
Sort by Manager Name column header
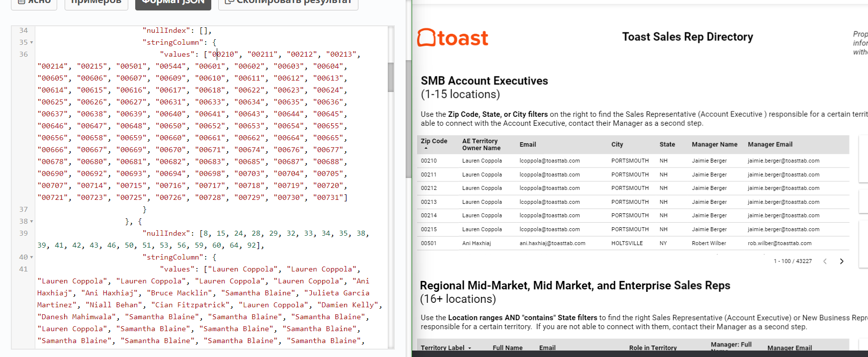(x=714, y=145)
